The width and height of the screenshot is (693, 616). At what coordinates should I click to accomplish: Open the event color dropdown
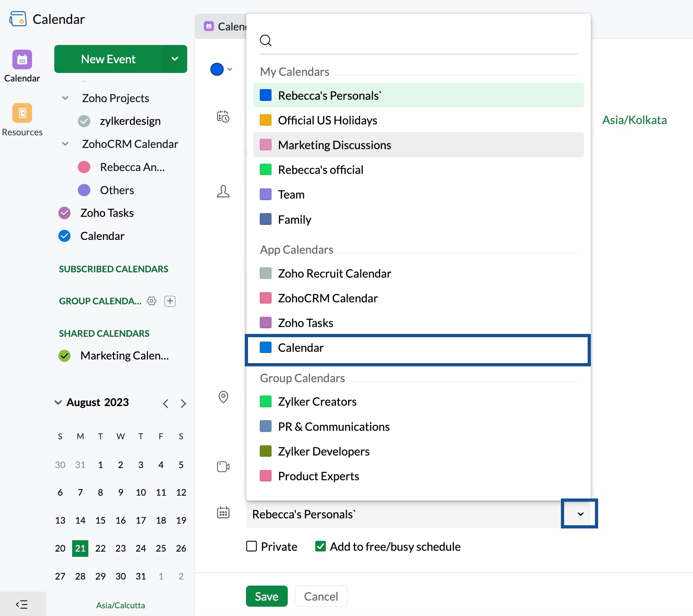point(230,69)
